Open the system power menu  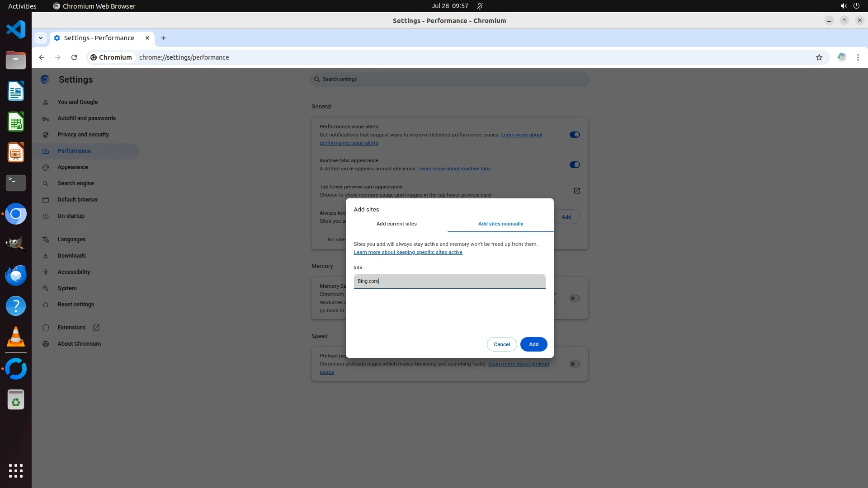click(856, 6)
